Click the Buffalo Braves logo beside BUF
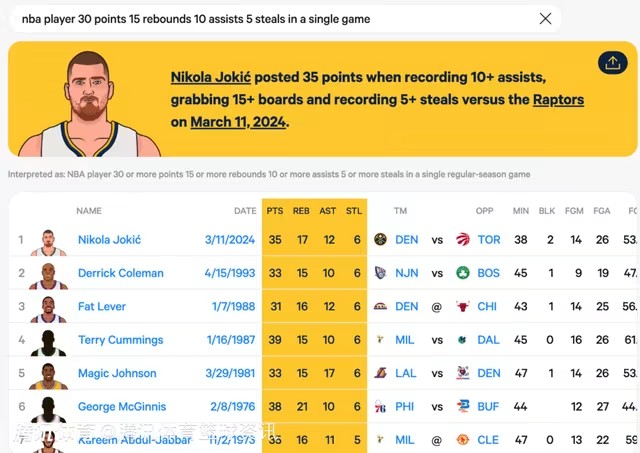Image resolution: width=640 pixels, height=453 pixels. point(463,407)
